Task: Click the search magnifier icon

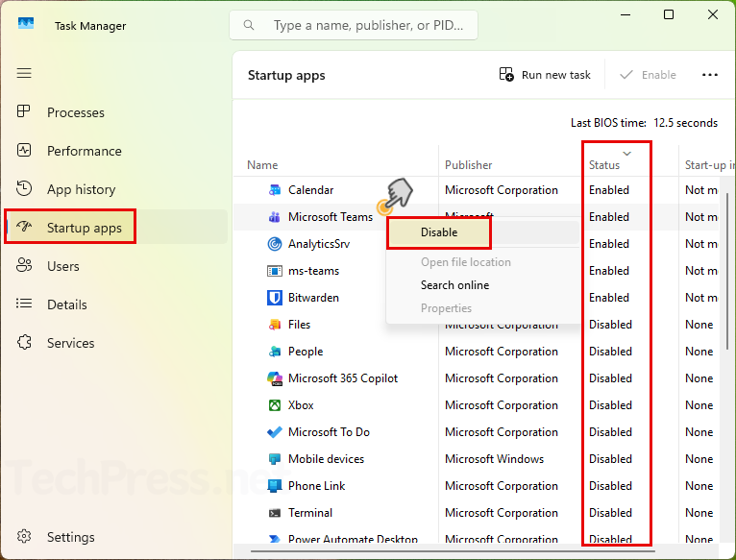Action: click(249, 25)
